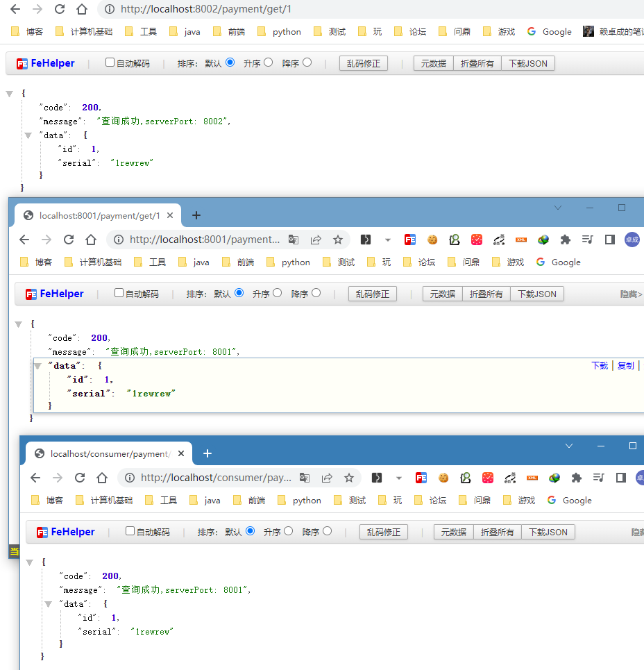Click 乱码修正 in the localhost:8002 page
Image resolution: width=644 pixels, height=670 pixels.
tap(364, 63)
